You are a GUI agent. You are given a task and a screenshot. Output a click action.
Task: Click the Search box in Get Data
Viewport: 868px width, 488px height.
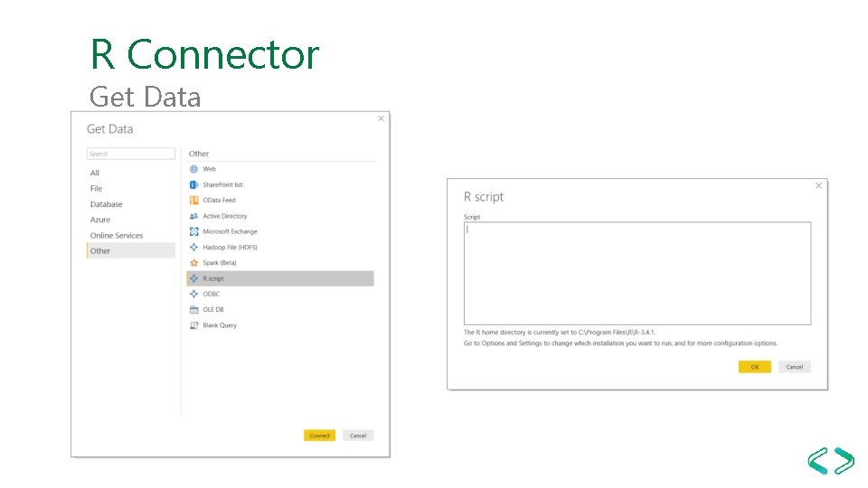tap(130, 154)
